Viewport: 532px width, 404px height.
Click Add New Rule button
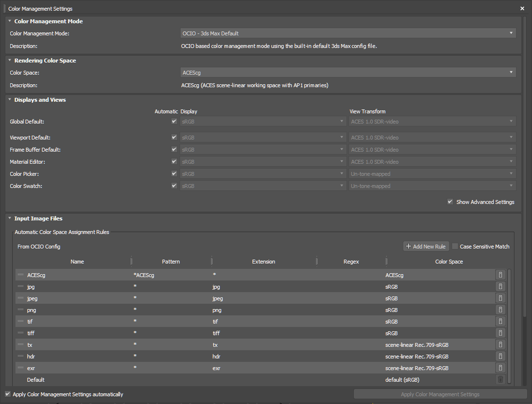pos(426,247)
